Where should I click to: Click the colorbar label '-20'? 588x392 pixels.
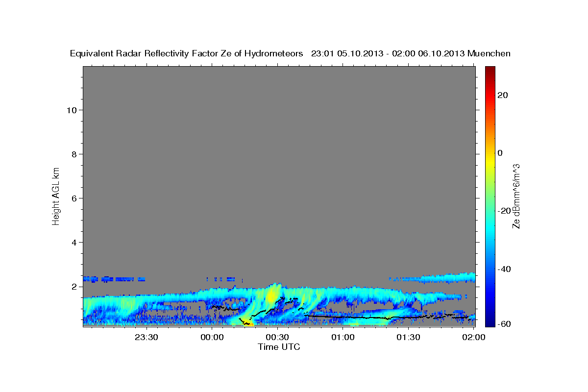(x=504, y=211)
